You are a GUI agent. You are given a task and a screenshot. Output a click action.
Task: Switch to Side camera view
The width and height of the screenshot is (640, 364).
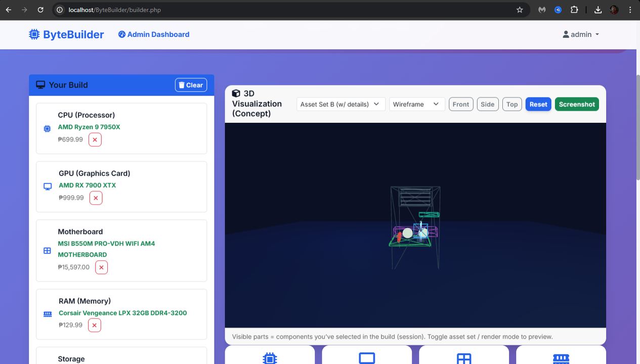pyautogui.click(x=488, y=104)
